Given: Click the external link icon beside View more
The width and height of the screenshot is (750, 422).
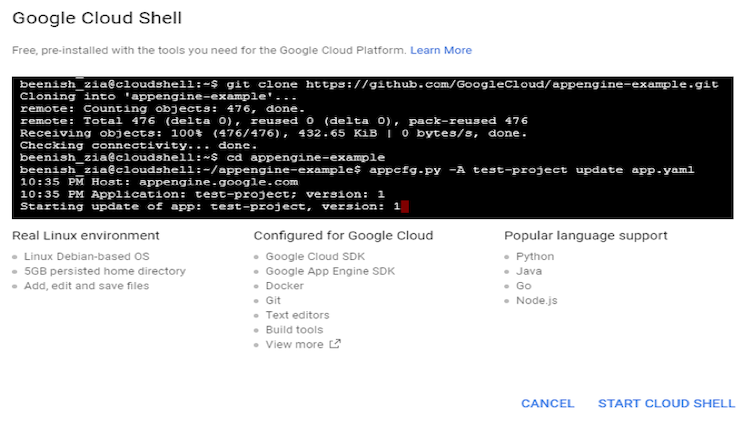Looking at the screenshot, I should pyautogui.click(x=335, y=345).
